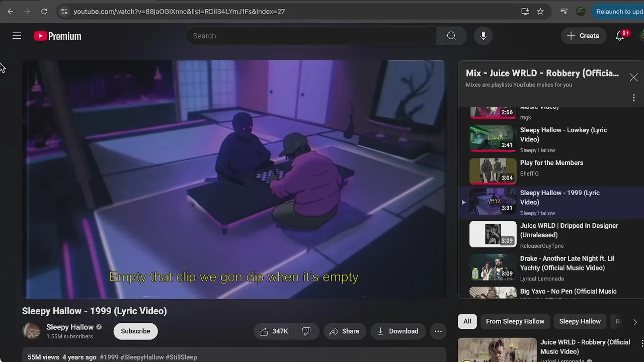
Task: Go to YouTube Premium home logo
Action: (57, 36)
